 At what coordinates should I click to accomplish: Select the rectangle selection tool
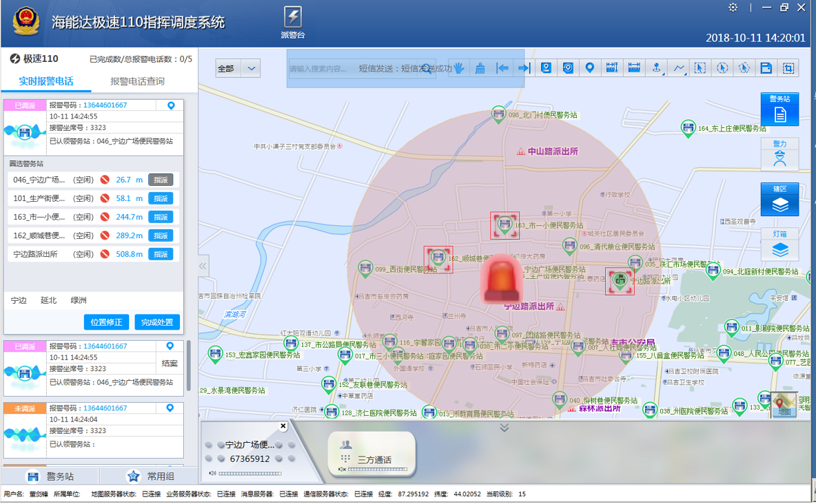(700, 67)
